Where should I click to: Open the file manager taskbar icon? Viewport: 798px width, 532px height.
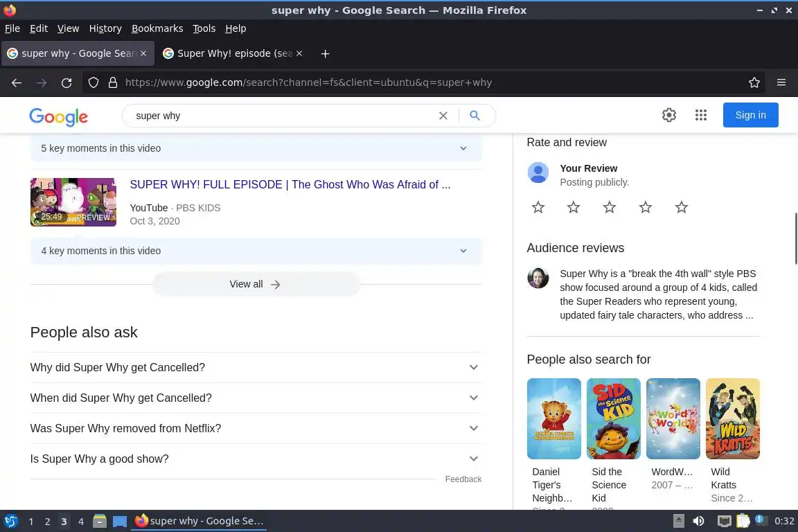point(100,521)
